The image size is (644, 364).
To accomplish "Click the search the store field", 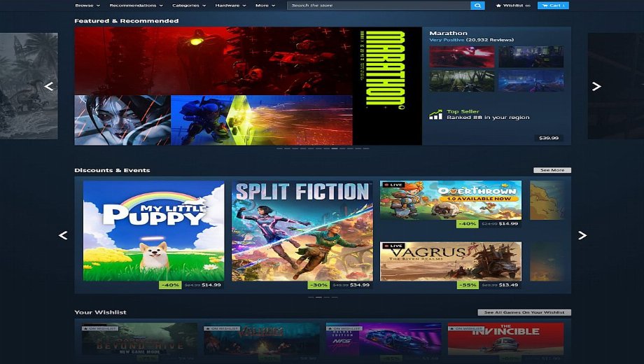I will tap(378, 6).
